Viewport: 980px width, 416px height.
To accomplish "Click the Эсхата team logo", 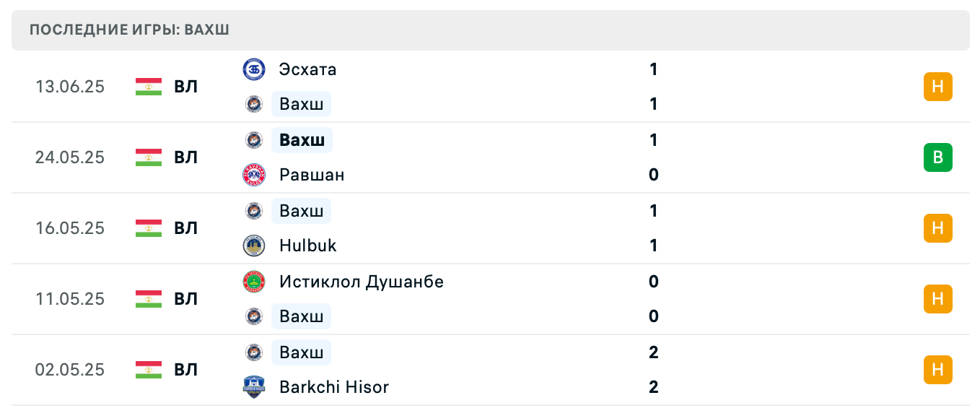I will (x=254, y=69).
